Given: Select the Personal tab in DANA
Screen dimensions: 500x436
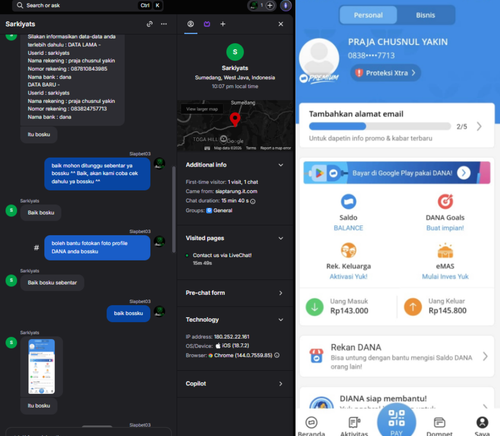Looking at the screenshot, I should pos(368,15).
